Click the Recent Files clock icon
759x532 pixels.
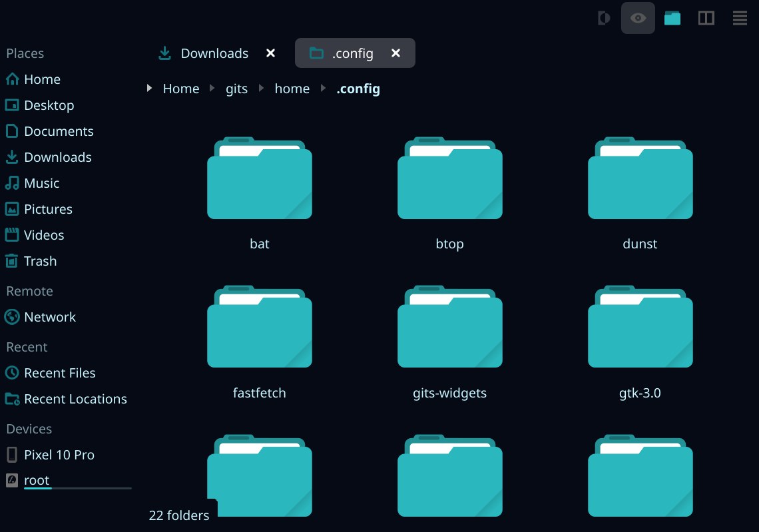click(12, 373)
